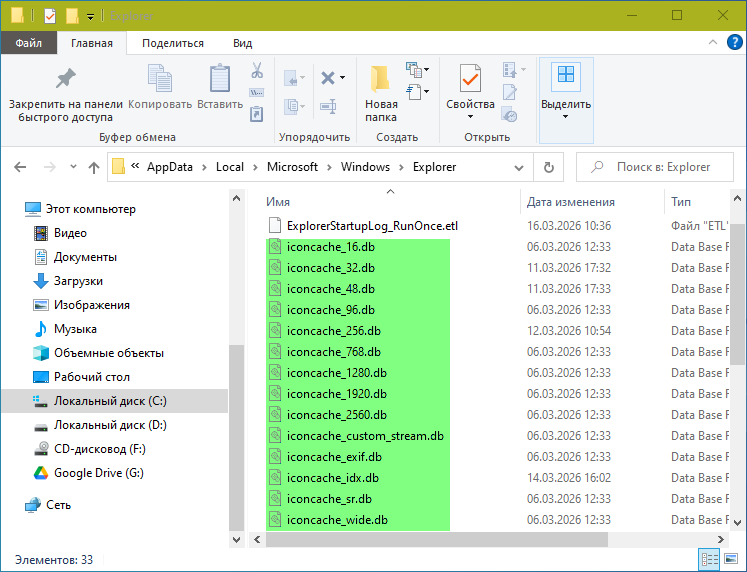Collapse the ribbon with the chevron
Screen dimensions: 747x572
click(715, 43)
